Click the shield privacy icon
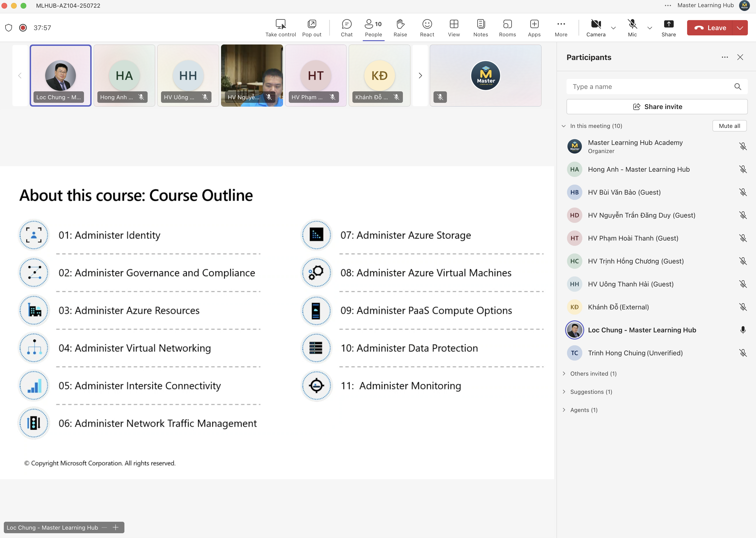 tap(9, 28)
